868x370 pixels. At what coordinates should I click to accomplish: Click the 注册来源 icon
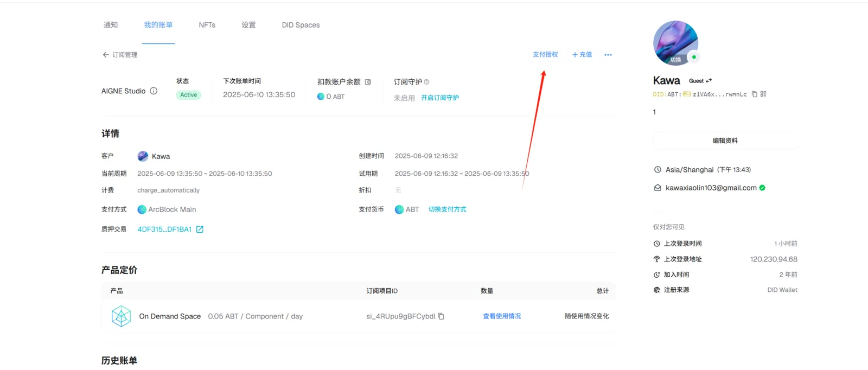[x=657, y=290]
